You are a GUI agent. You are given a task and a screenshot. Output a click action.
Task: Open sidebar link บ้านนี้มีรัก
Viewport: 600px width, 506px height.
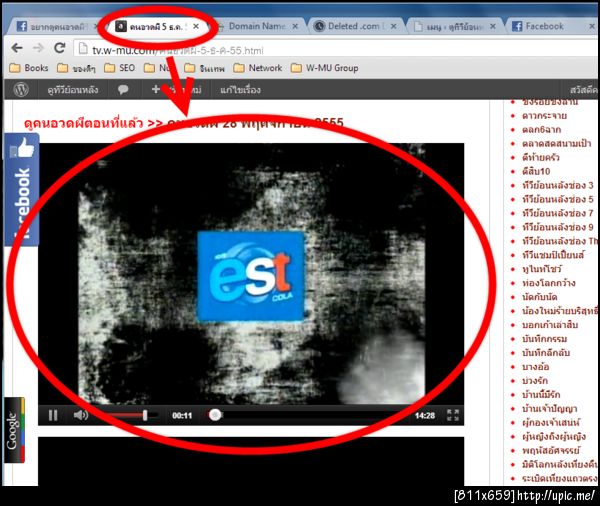coord(541,394)
